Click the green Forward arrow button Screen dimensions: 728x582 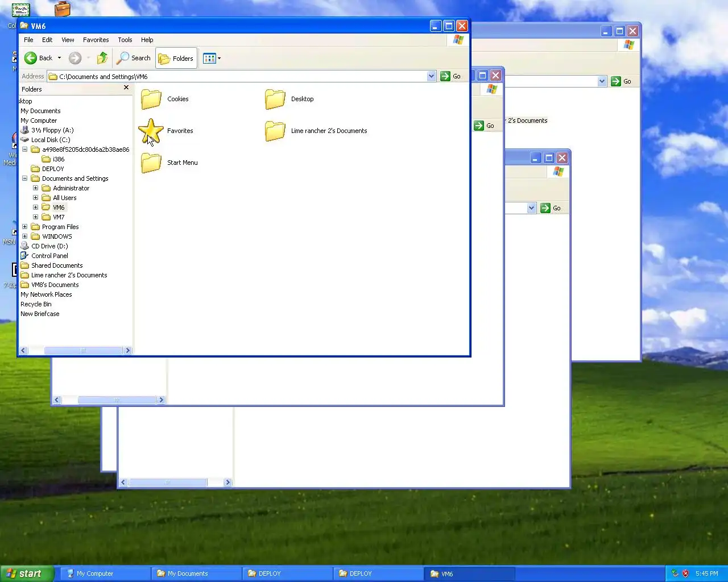click(x=75, y=58)
